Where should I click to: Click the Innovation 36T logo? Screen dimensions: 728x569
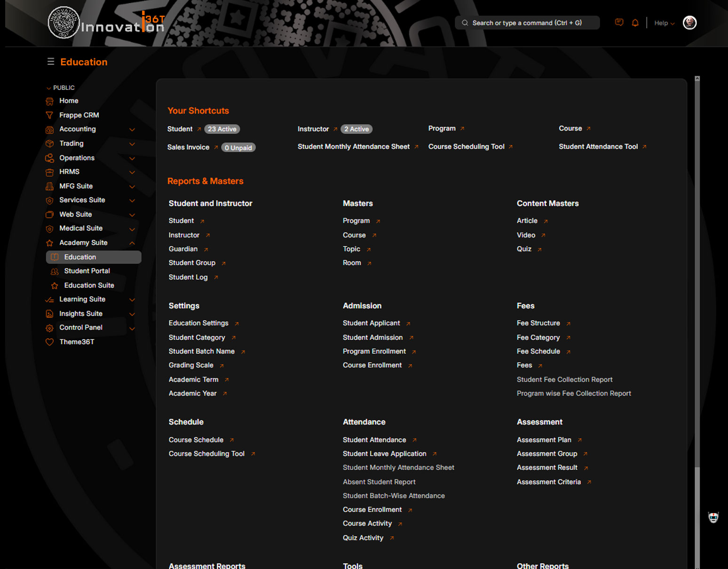pos(106,23)
